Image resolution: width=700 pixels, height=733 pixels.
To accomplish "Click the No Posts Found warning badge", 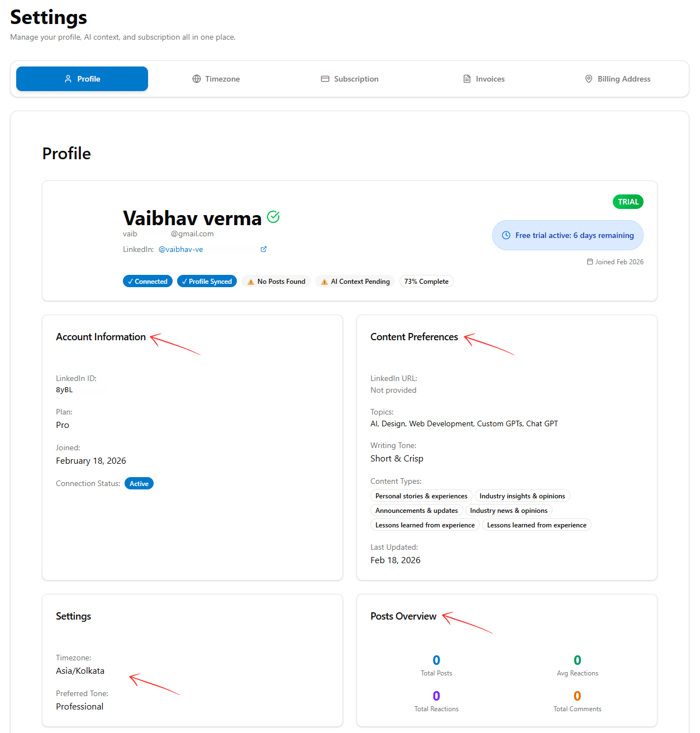I will (x=275, y=281).
